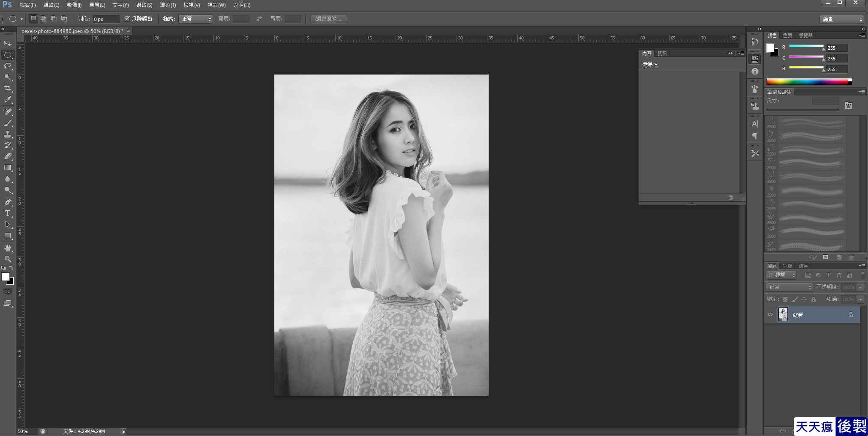
Task: Select the Lasso tool
Action: tap(8, 66)
